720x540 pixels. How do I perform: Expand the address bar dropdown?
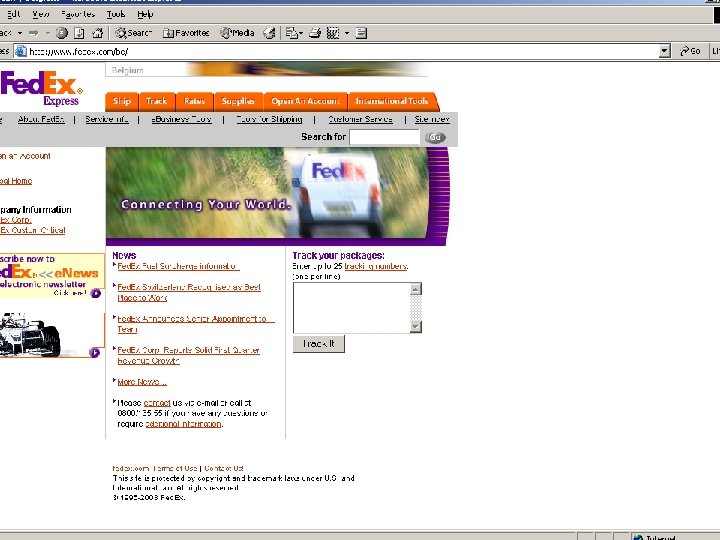(664, 51)
